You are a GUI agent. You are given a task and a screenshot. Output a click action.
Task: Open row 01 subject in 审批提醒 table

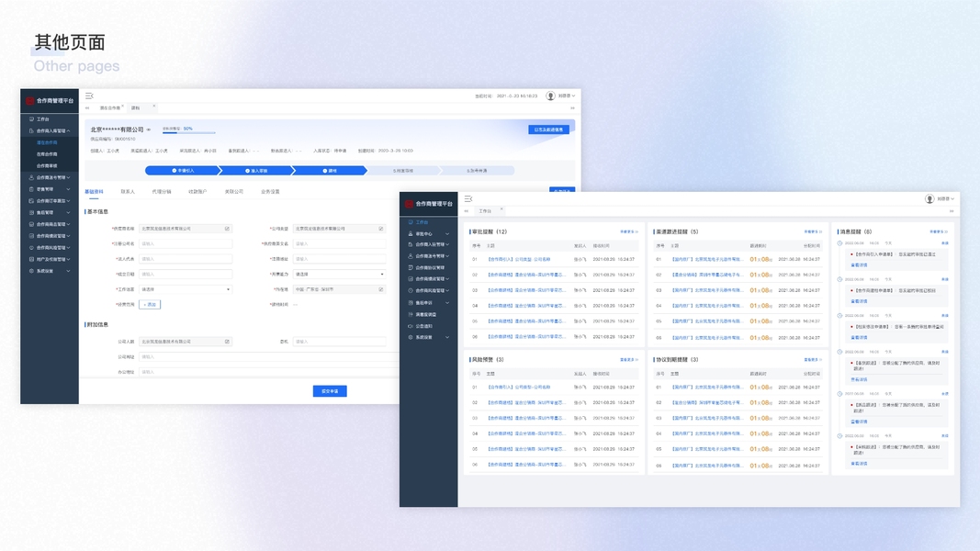pyautogui.click(x=519, y=259)
